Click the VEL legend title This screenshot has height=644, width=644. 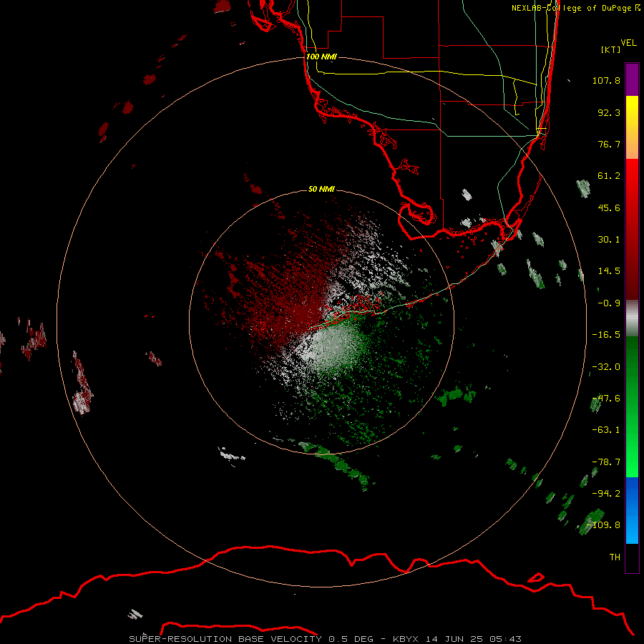[x=628, y=42]
